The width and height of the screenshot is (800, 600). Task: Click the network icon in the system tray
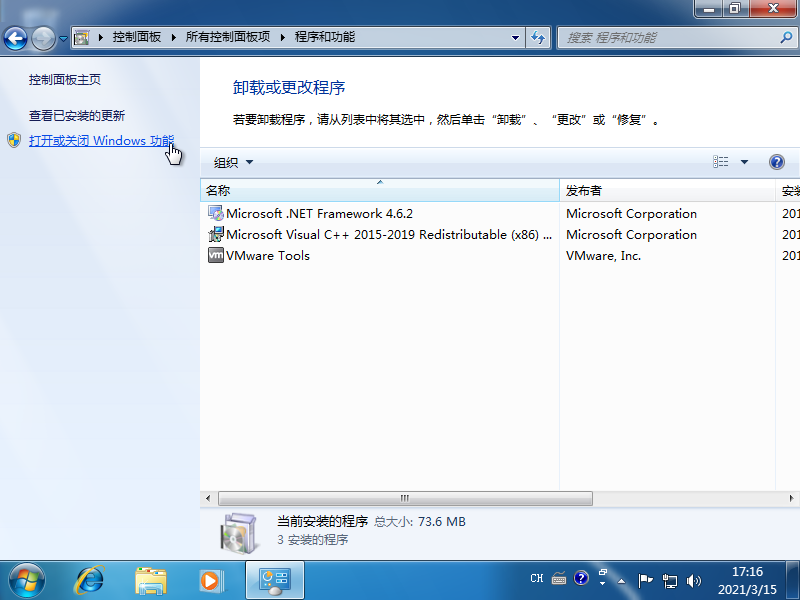(672, 578)
